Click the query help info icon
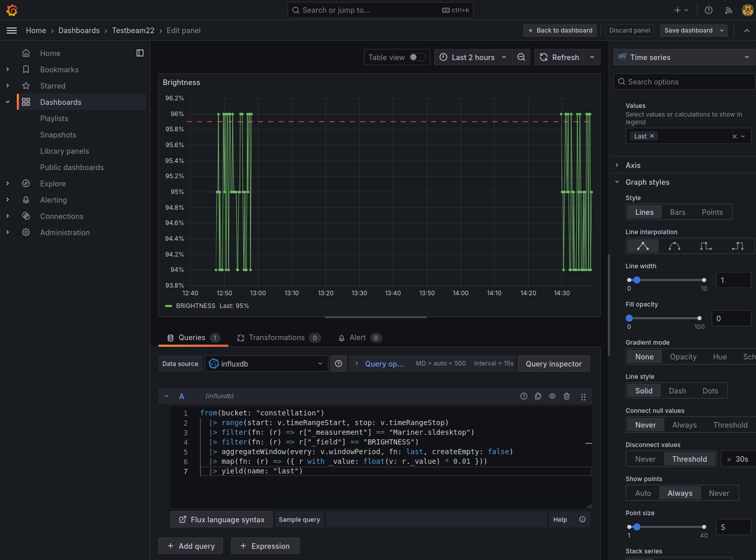Image resolution: width=756 pixels, height=560 pixels. [582, 519]
